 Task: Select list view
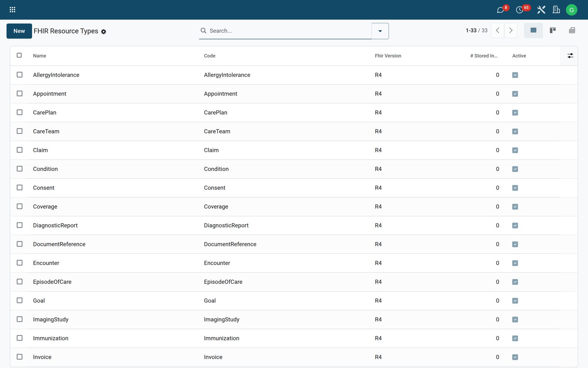[533, 31]
